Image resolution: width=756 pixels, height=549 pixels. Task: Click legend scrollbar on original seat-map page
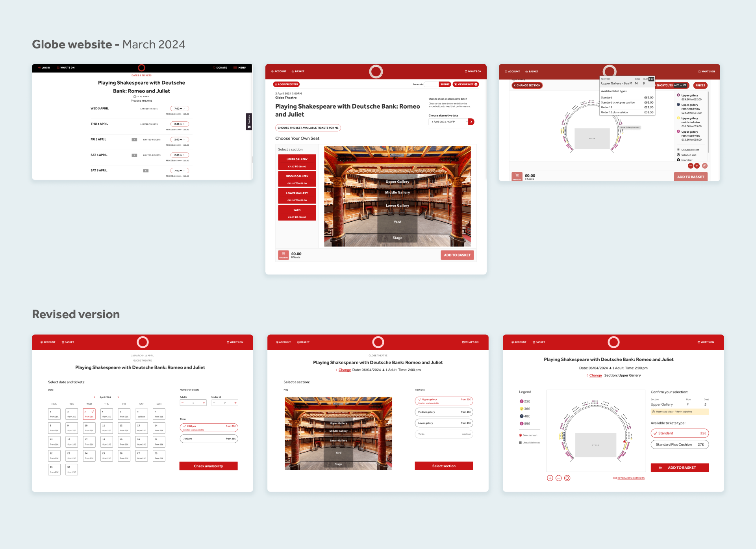708,122
